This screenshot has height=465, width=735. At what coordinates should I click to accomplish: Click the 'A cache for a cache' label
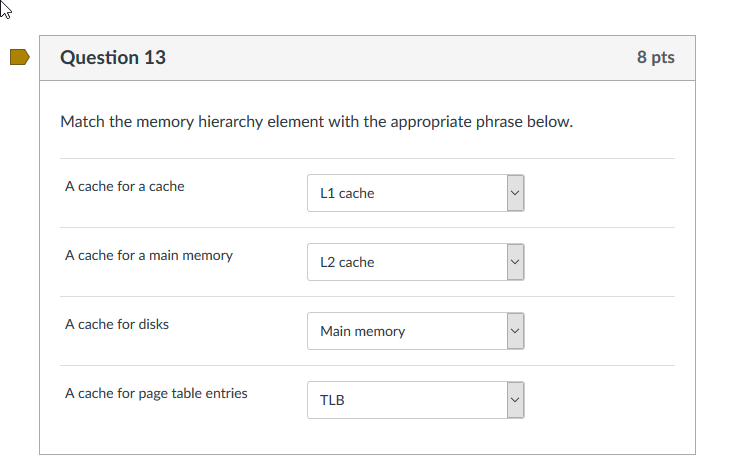click(x=125, y=186)
